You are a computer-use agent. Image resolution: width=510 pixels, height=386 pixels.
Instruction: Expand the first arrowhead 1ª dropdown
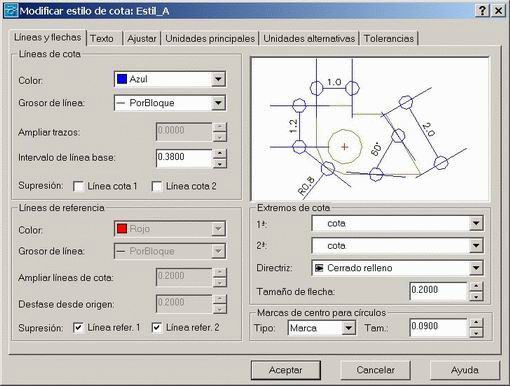[x=476, y=223]
